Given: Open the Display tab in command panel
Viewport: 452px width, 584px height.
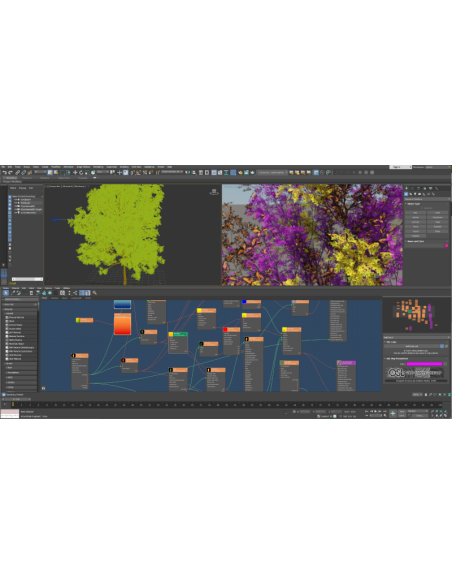Looking at the screenshot, I should 430,189.
